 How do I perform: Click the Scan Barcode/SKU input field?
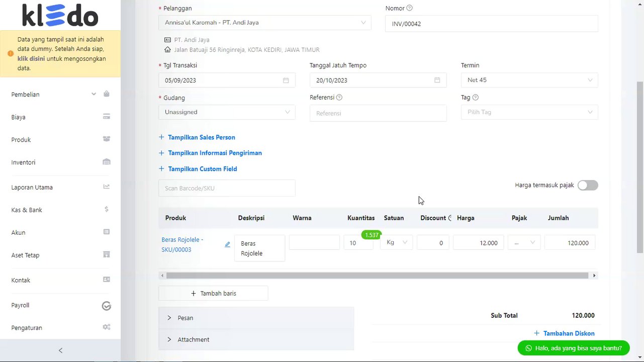pyautogui.click(x=227, y=188)
